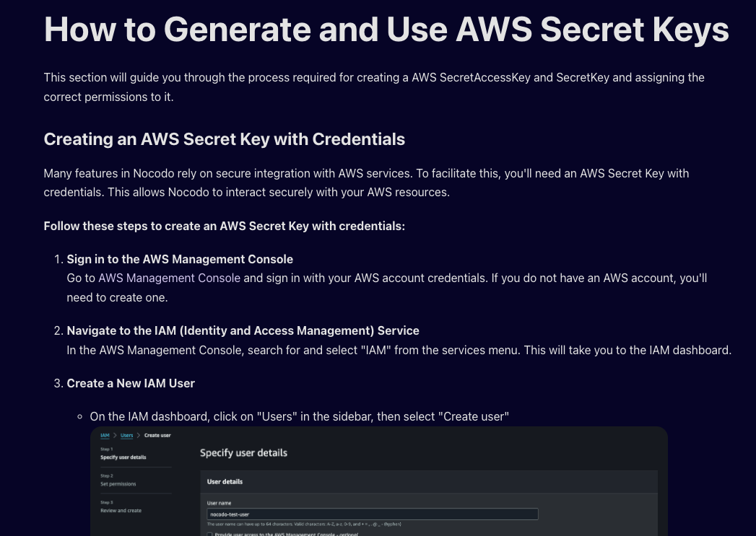Click the User details section header
This screenshot has width=756, height=536.
pyautogui.click(x=225, y=481)
